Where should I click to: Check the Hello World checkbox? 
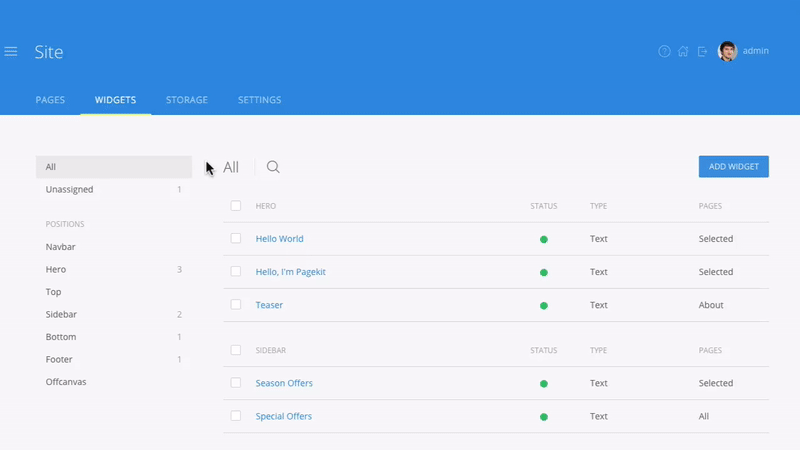coord(236,239)
